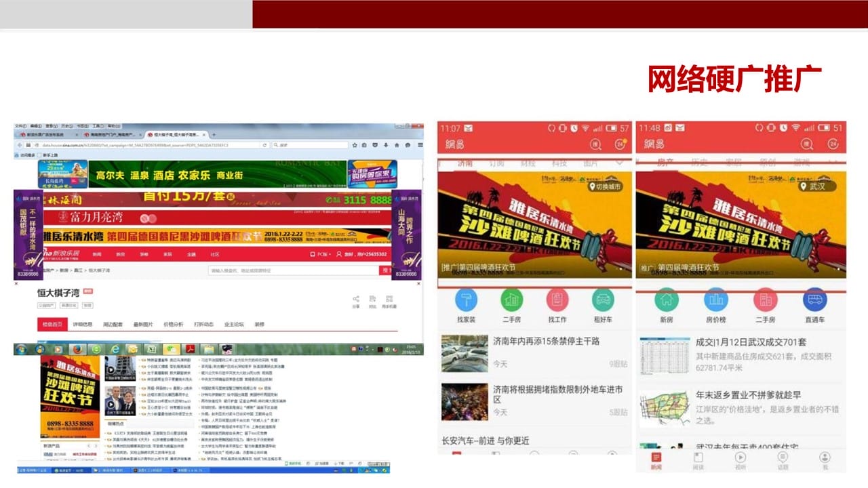Switch to the 详细信息 tab

[x=83, y=325]
